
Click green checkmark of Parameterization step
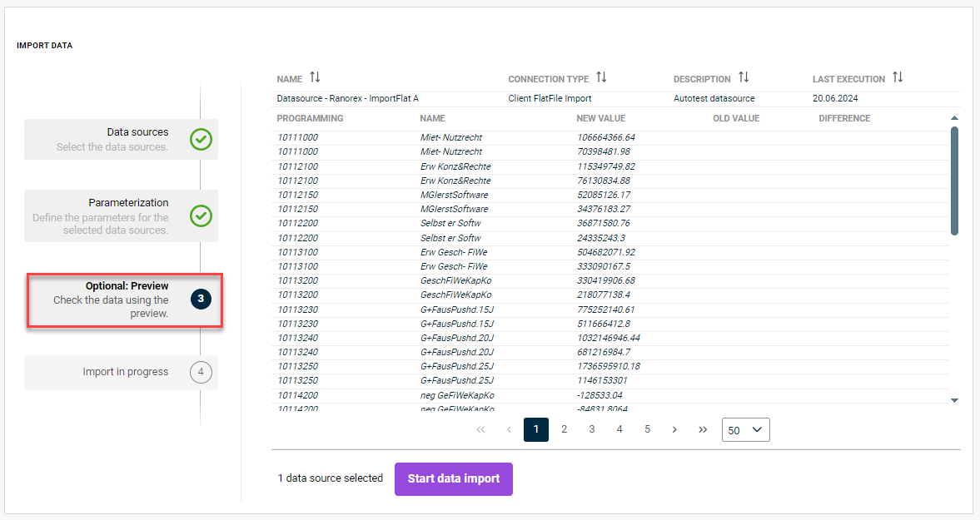point(201,216)
